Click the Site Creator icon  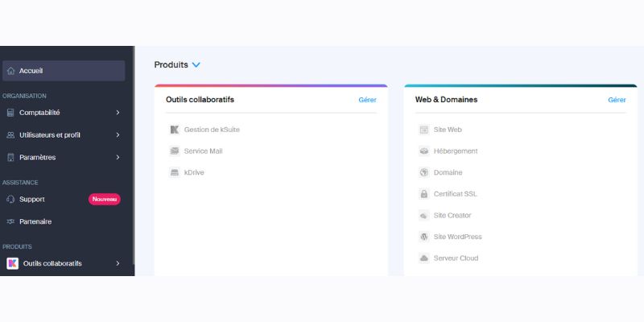pyautogui.click(x=424, y=216)
